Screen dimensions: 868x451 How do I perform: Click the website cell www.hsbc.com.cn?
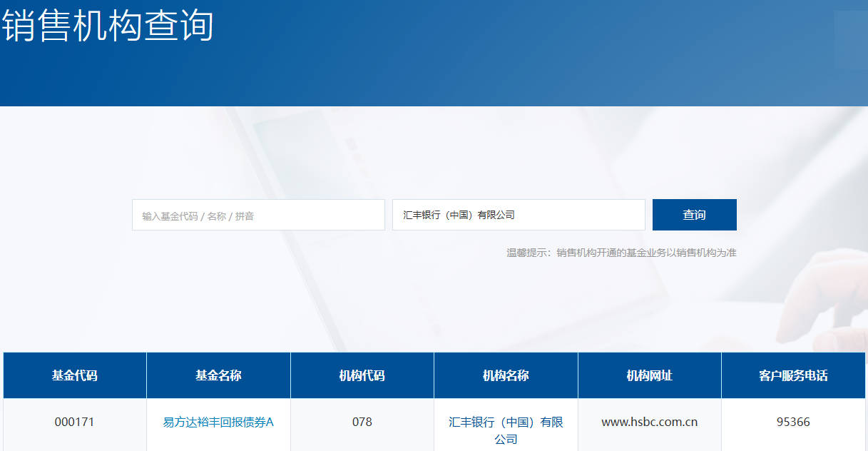tap(650, 425)
